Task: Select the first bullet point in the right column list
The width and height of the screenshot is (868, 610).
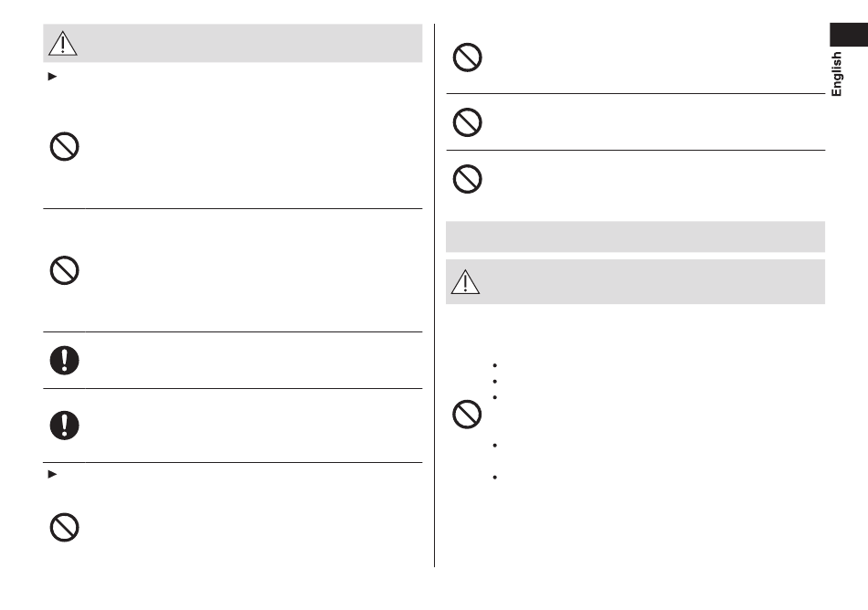Action: (x=494, y=365)
